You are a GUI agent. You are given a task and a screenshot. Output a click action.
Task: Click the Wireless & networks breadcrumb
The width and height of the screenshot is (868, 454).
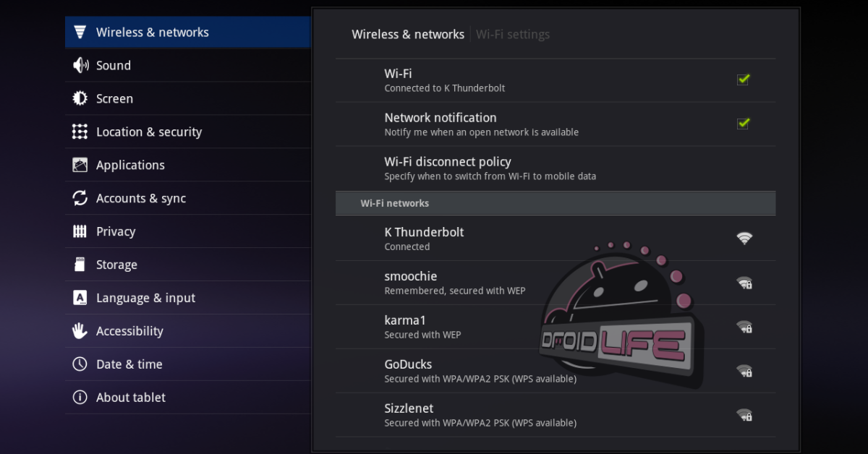[408, 35]
